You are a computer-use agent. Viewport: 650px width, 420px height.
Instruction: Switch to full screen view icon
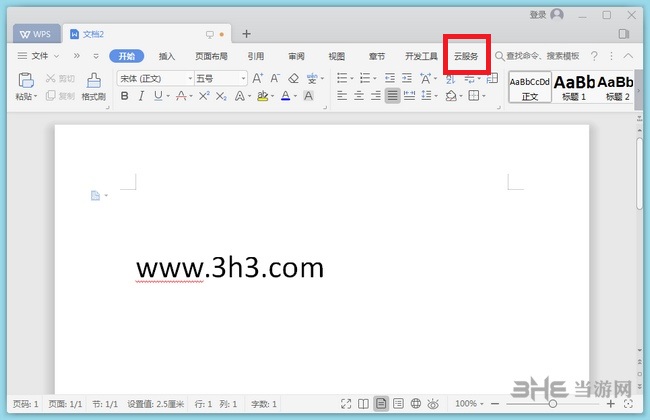point(346,403)
